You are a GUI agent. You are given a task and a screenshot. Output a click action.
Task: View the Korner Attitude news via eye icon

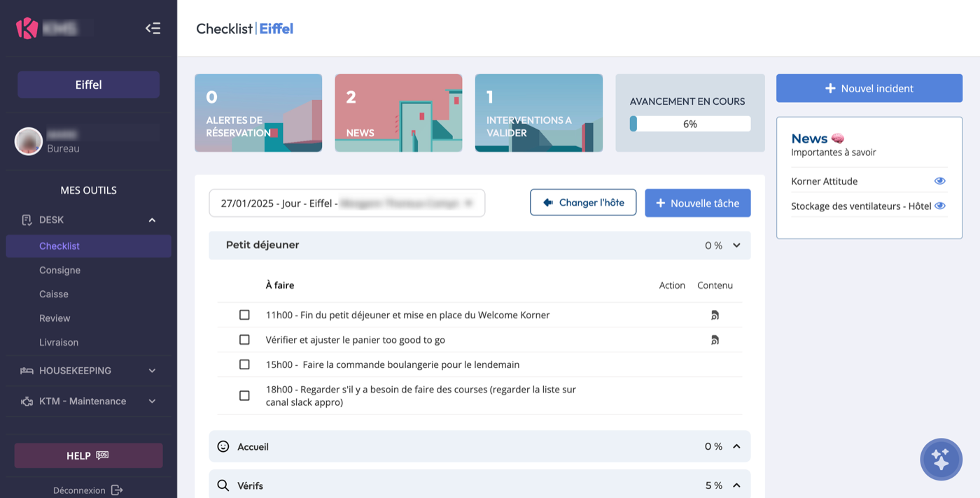pos(940,181)
